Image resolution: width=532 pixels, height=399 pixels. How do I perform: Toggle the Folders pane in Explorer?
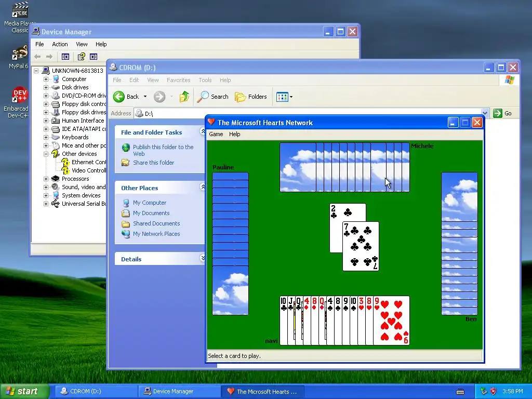[251, 97]
